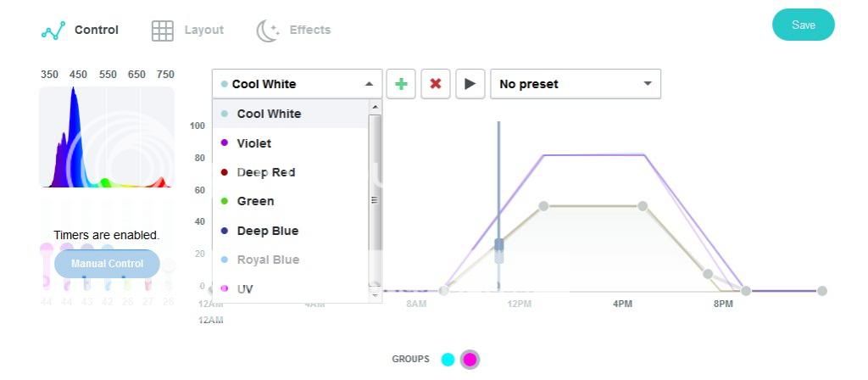Click the dropdown list scrollbar
The width and height of the screenshot is (868, 380).
tap(374, 200)
